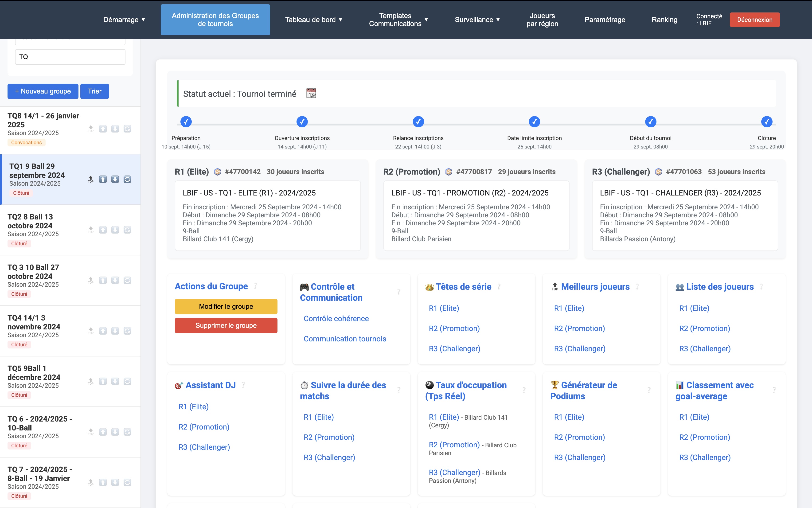Viewport: 812px width, 508px height.
Task: Open calendar icon beside Statut actuel
Action: pos(311,94)
